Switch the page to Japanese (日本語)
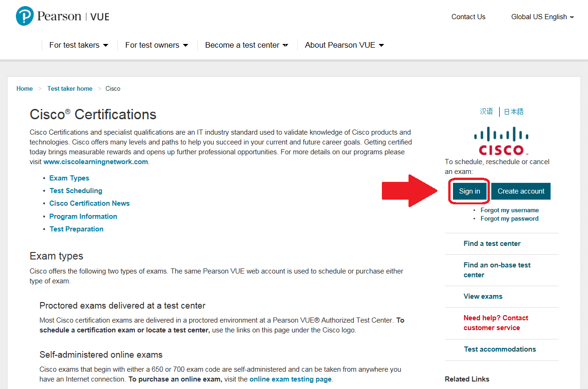 pyautogui.click(x=514, y=111)
